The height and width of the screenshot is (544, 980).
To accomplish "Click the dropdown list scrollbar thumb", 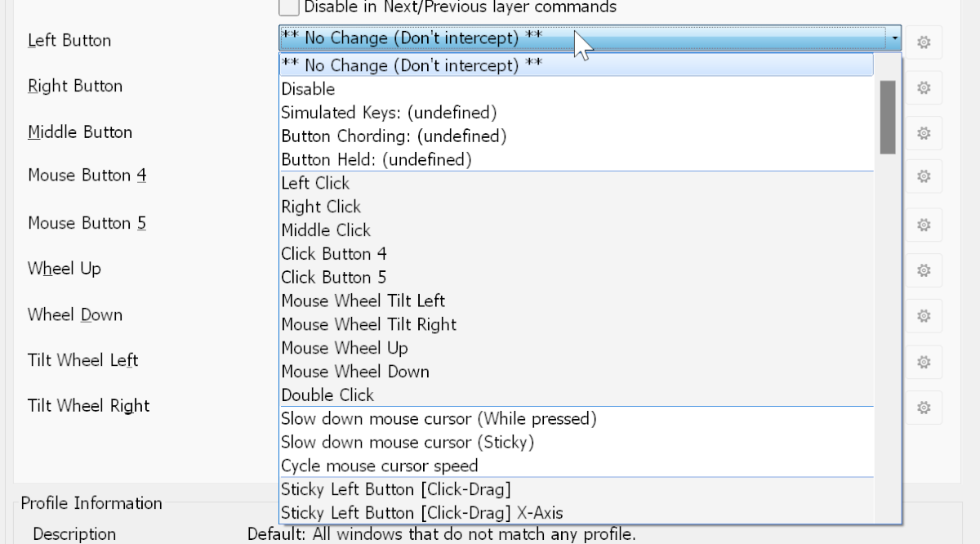I will coord(888,117).
